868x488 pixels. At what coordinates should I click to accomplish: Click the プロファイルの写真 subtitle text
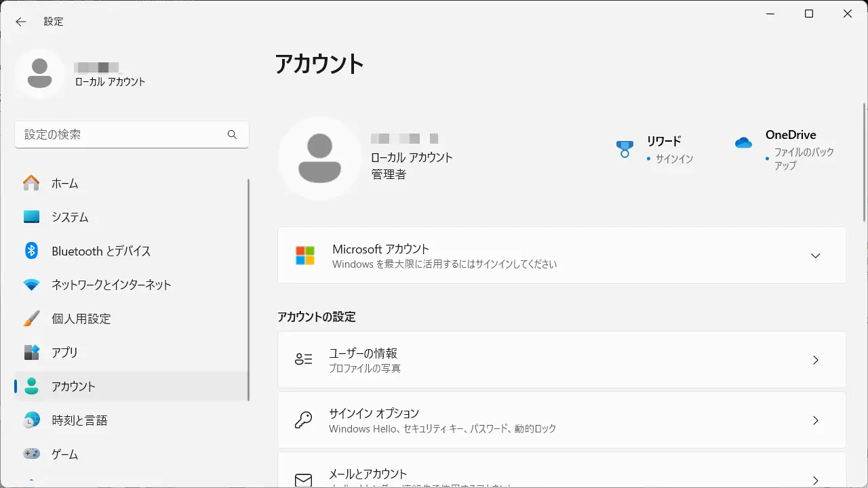click(365, 369)
